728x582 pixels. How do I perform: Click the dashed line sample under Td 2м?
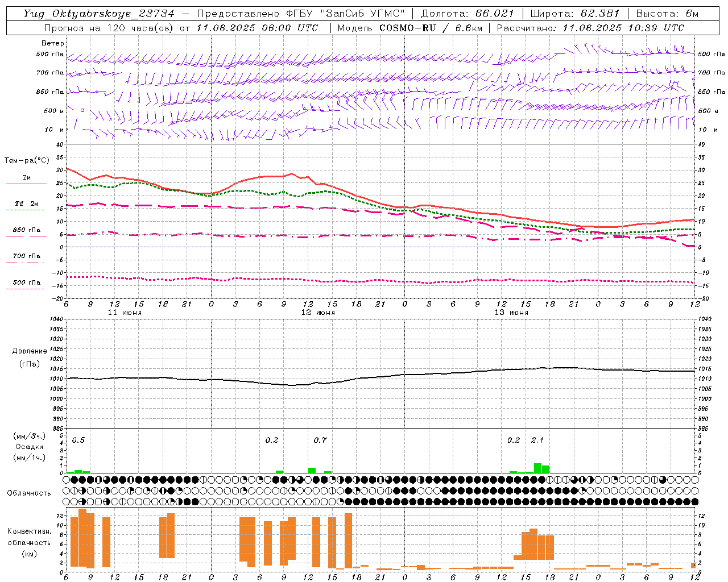tap(25, 210)
